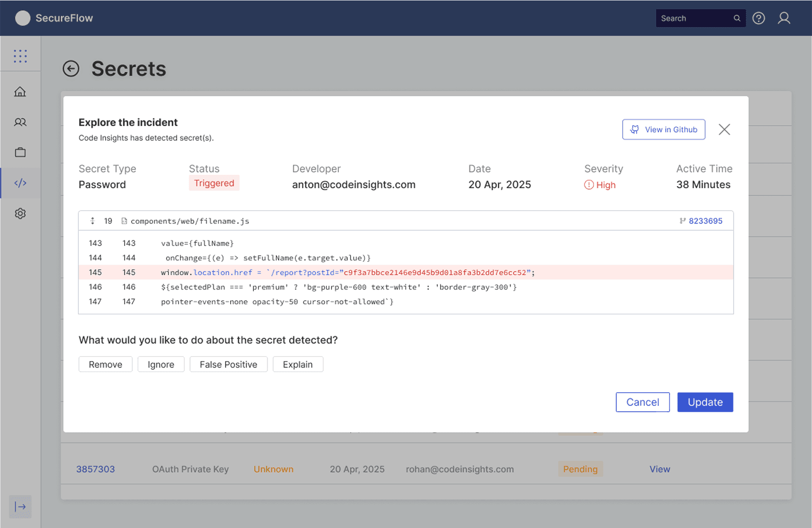Screen dimensions: 812x528
Task: Click the file icon beside components/web/filename.js
Action: point(124,221)
